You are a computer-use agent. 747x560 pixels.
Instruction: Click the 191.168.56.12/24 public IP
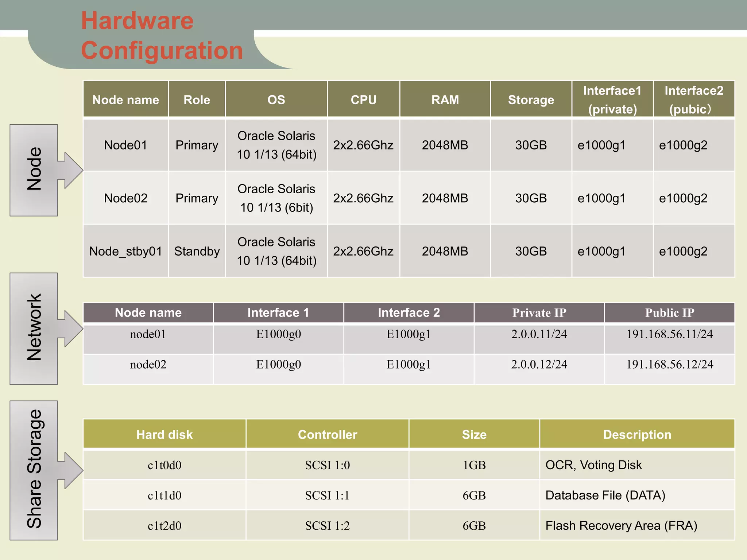[670, 369]
